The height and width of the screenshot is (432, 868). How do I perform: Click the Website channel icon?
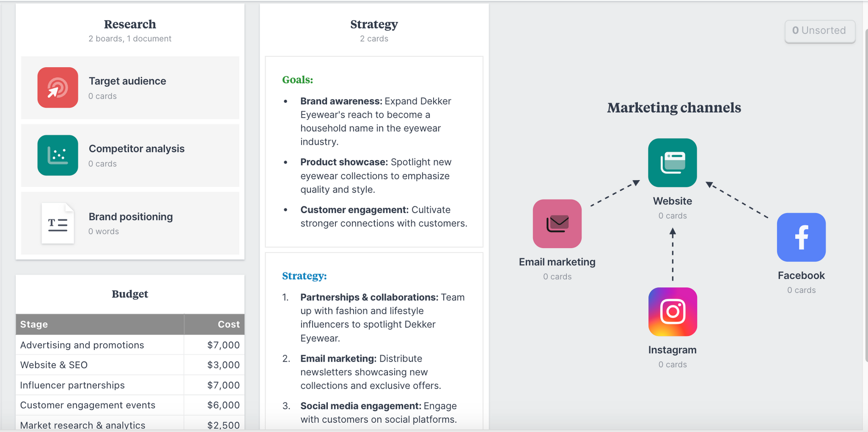coord(672,163)
